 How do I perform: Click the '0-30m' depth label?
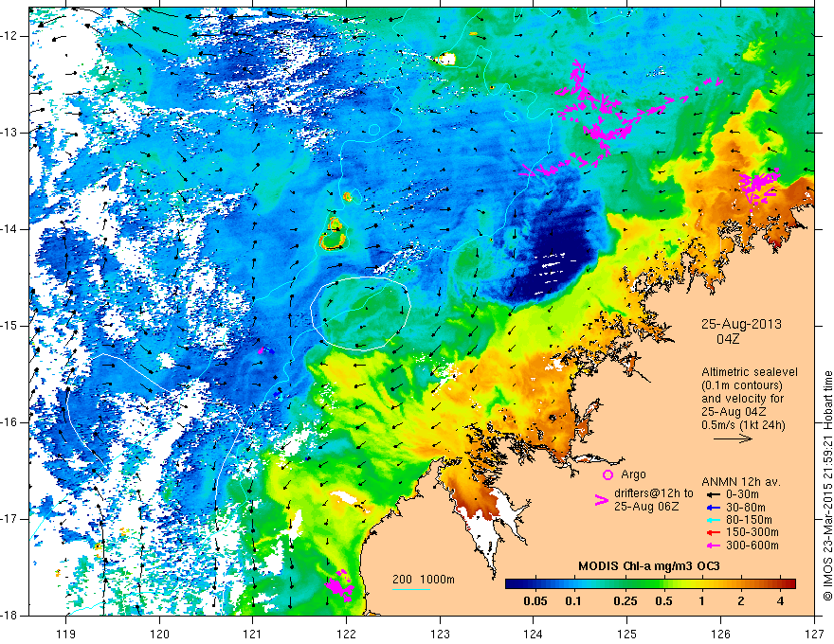click(x=742, y=494)
